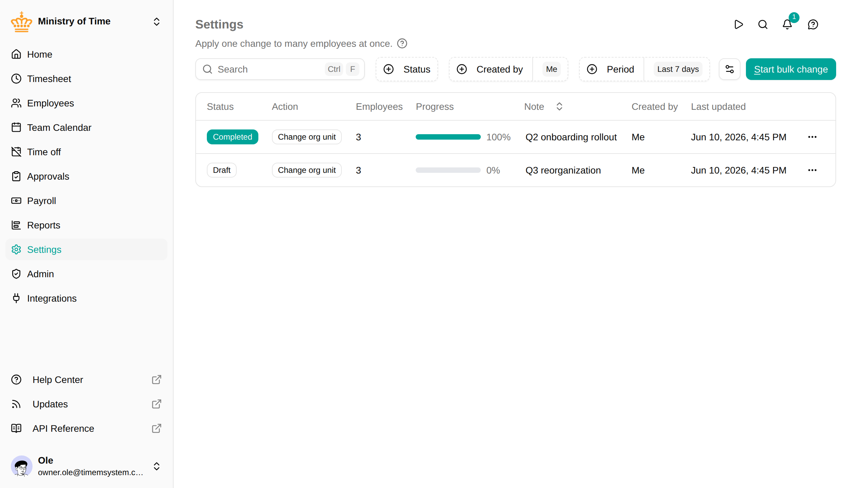
Task: Click the Ministry of Time crown logo
Action: click(21, 22)
